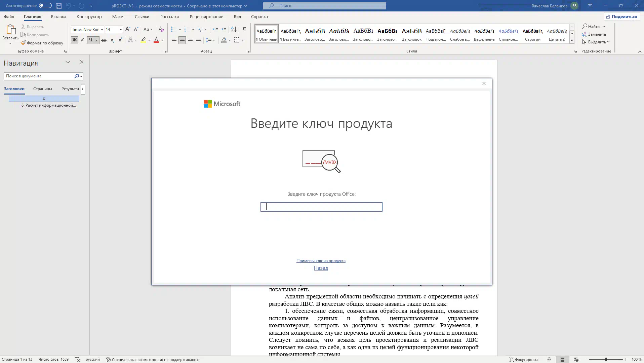Apply the text highlight color
Viewport: 644px width, 363px height.
pyautogui.click(x=143, y=40)
